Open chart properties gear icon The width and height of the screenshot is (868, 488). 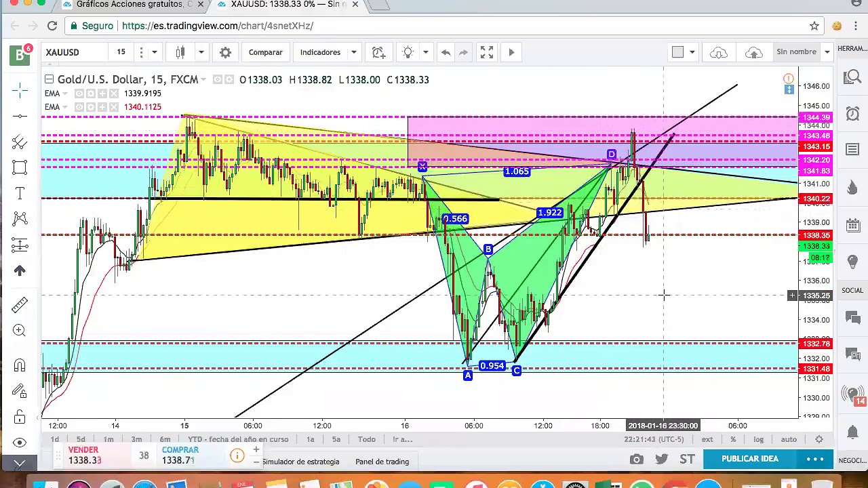click(225, 52)
